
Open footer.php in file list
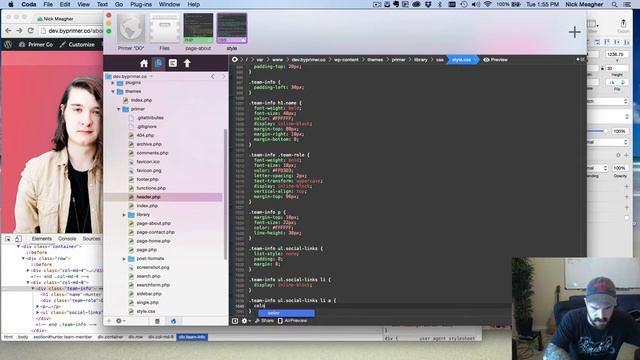(147, 179)
